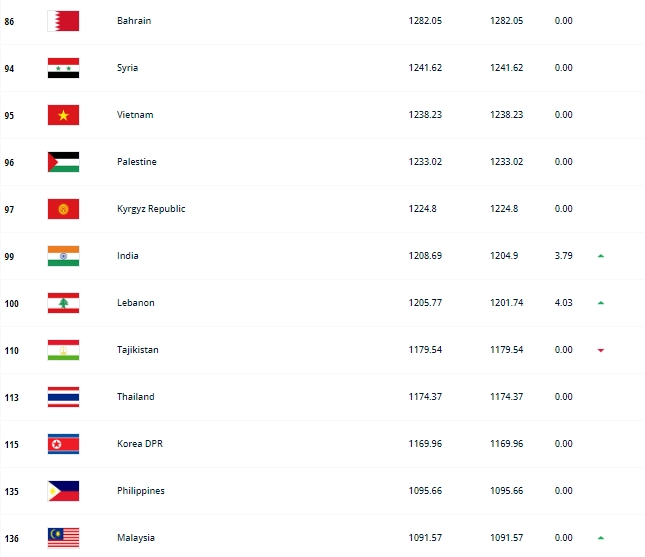Click the Lebanon flag icon
This screenshot has height=557, width=645.
pyautogui.click(x=63, y=303)
